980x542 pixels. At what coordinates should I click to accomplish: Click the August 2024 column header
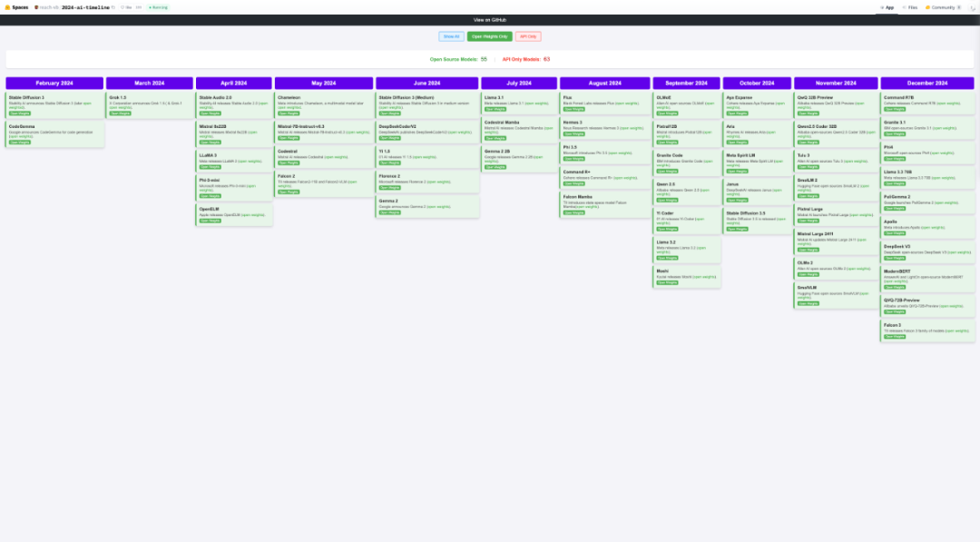pos(605,84)
